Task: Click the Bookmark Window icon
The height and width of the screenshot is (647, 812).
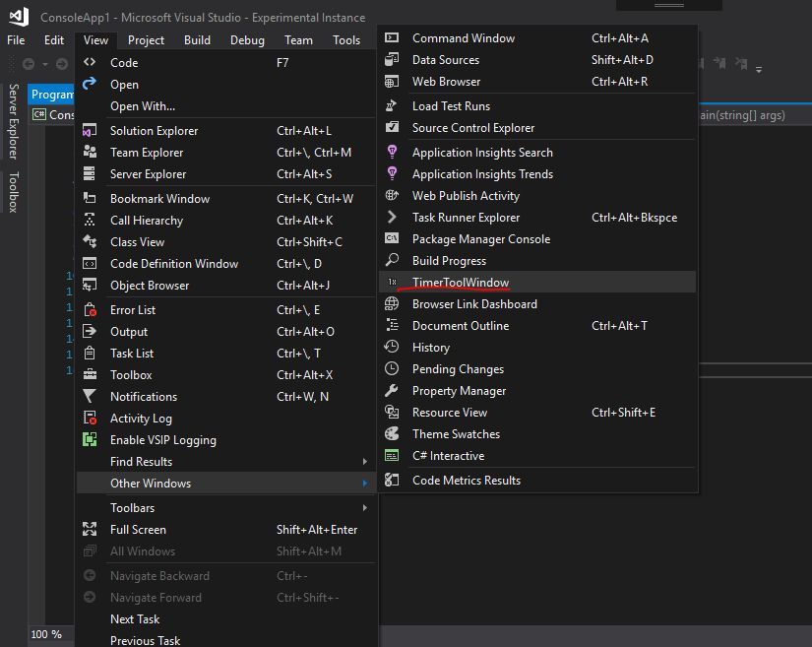Action: click(x=90, y=198)
